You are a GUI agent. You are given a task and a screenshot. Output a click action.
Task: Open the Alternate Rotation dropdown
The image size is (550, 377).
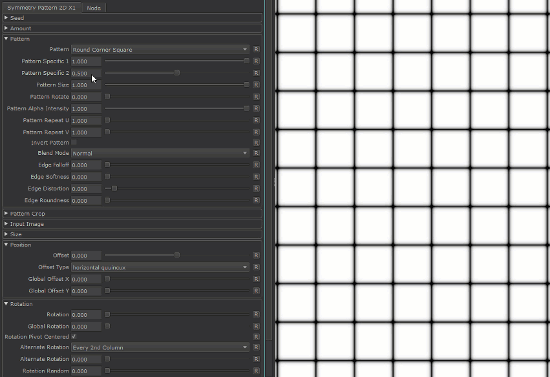coord(160,348)
